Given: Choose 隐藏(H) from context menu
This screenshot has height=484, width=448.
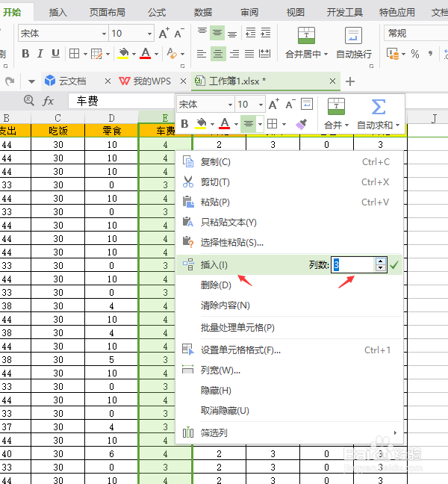Looking at the screenshot, I should click(x=290, y=391).
